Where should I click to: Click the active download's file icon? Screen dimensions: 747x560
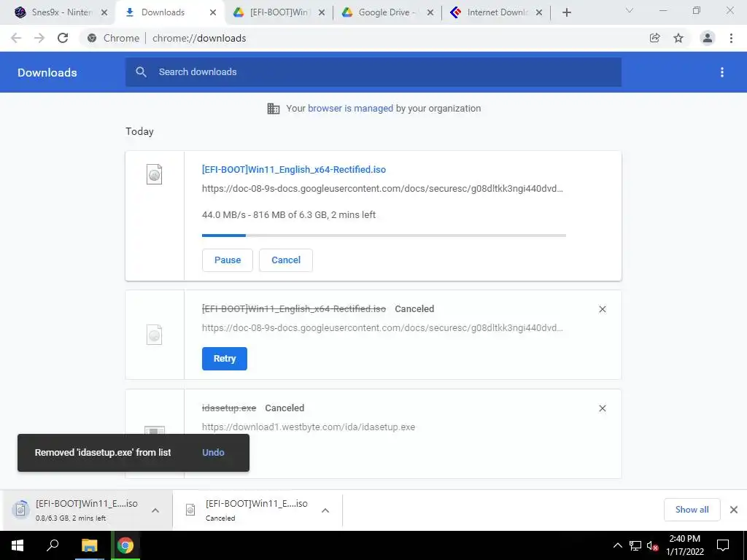click(x=155, y=174)
